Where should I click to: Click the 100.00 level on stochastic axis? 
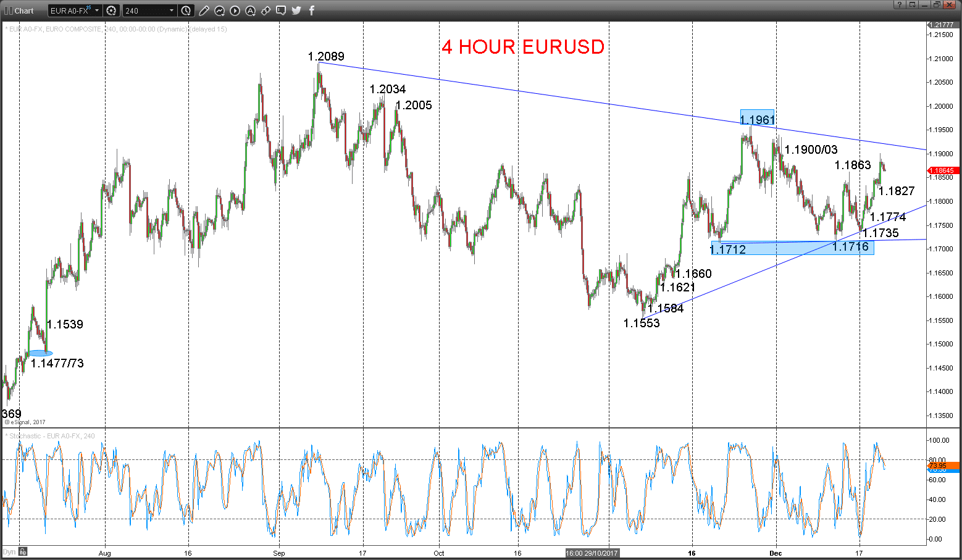click(x=939, y=440)
